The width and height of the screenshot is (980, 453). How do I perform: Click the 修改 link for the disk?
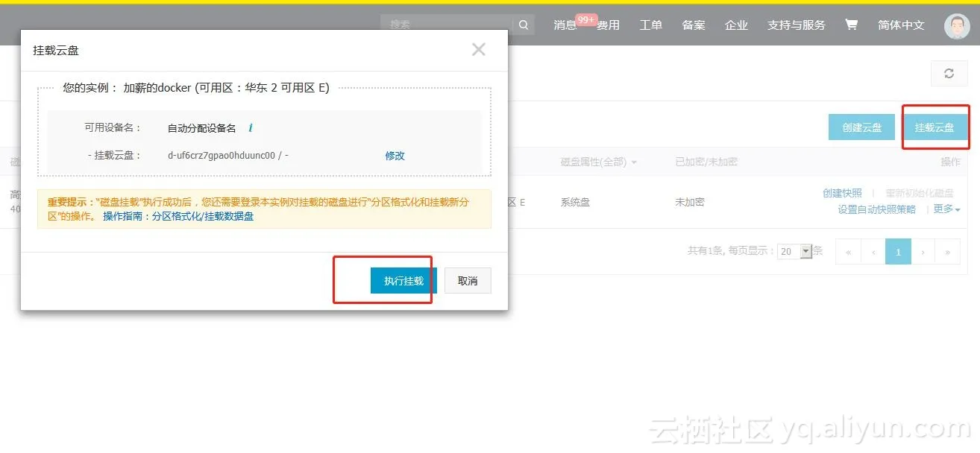point(395,156)
